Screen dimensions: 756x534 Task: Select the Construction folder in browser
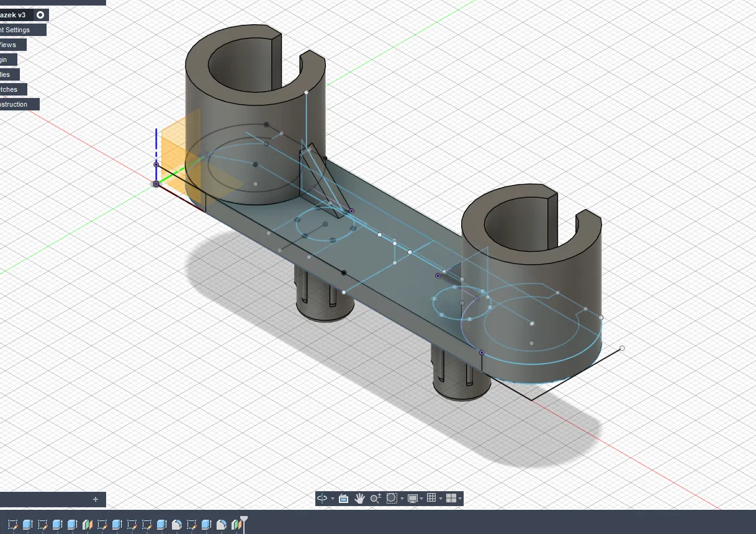point(20,104)
